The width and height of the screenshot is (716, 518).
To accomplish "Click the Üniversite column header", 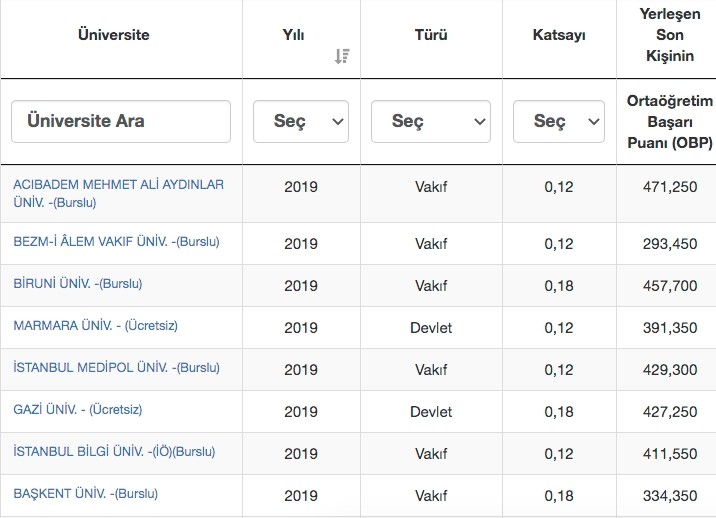I will [x=113, y=35].
